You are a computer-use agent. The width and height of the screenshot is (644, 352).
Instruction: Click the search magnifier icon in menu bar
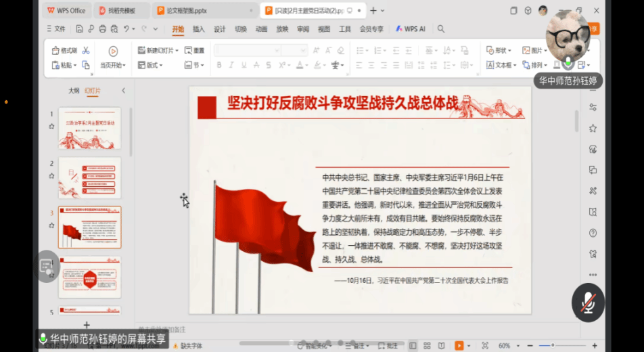click(441, 29)
